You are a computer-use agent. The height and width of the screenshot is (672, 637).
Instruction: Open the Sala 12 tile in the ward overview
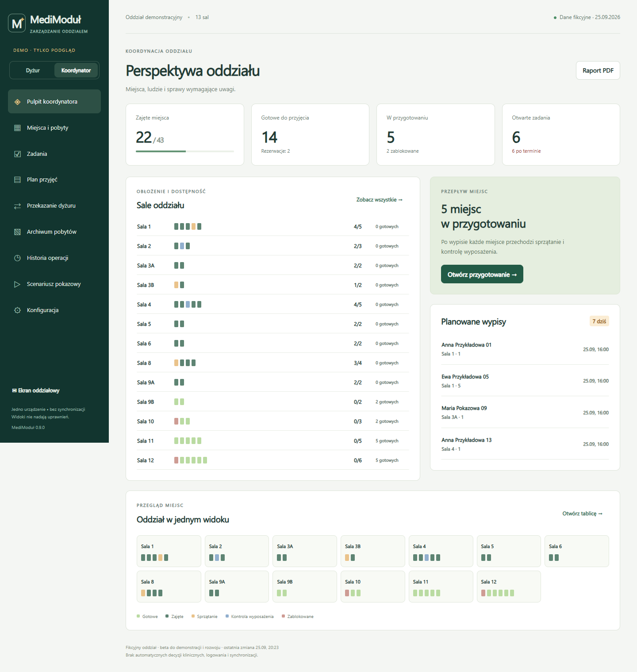[509, 587]
